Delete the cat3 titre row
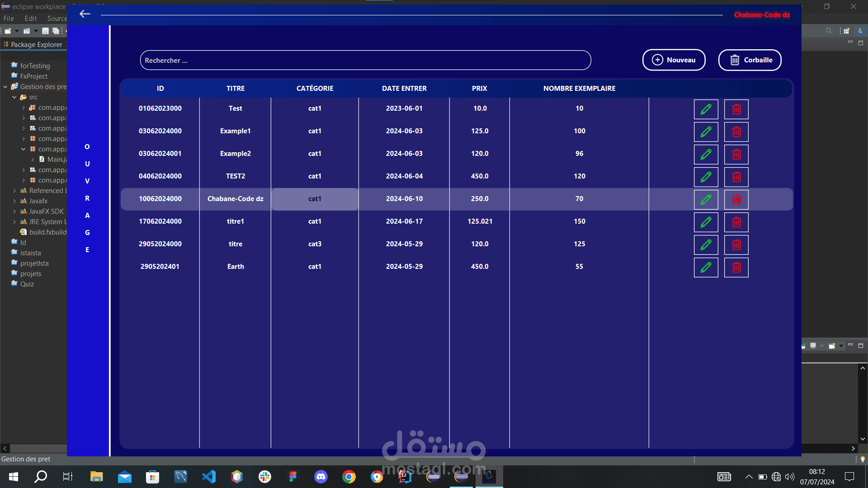 pos(736,244)
